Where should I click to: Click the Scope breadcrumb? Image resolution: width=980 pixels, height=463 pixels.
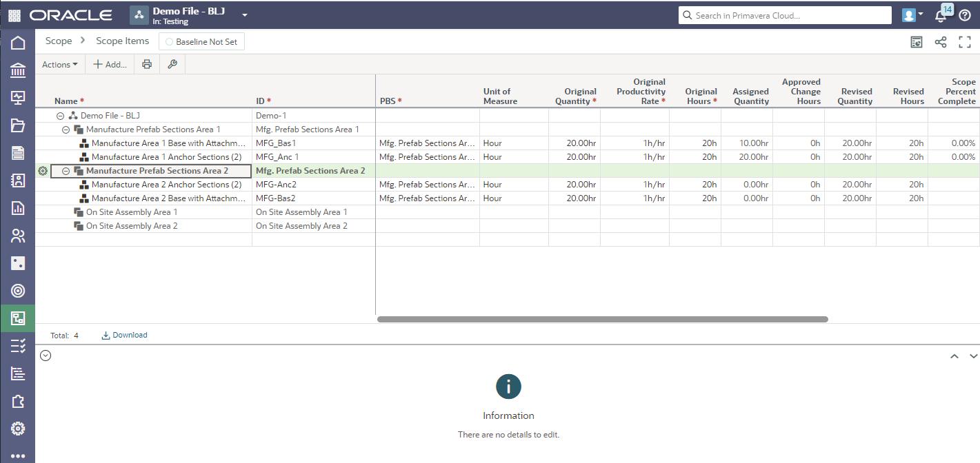59,41
